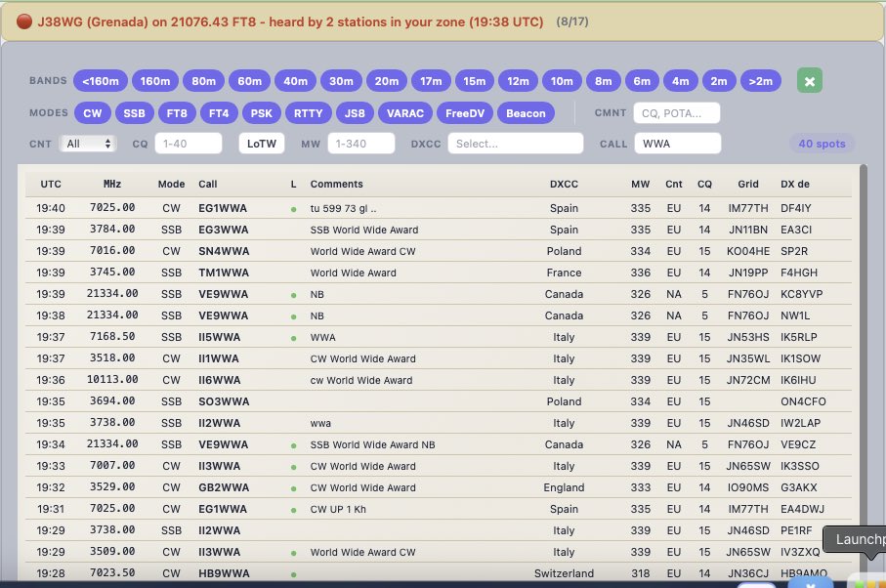The height and width of the screenshot is (588, 886).
Task: Toggle the VARAC mode filter
Action: (405, 113)
